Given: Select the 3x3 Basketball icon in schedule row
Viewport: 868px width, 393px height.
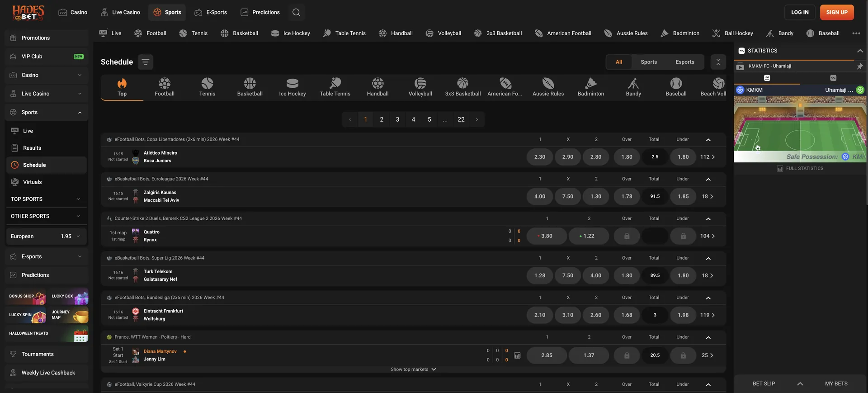Looking at the screenshot, I should click(x=462, y=83).
